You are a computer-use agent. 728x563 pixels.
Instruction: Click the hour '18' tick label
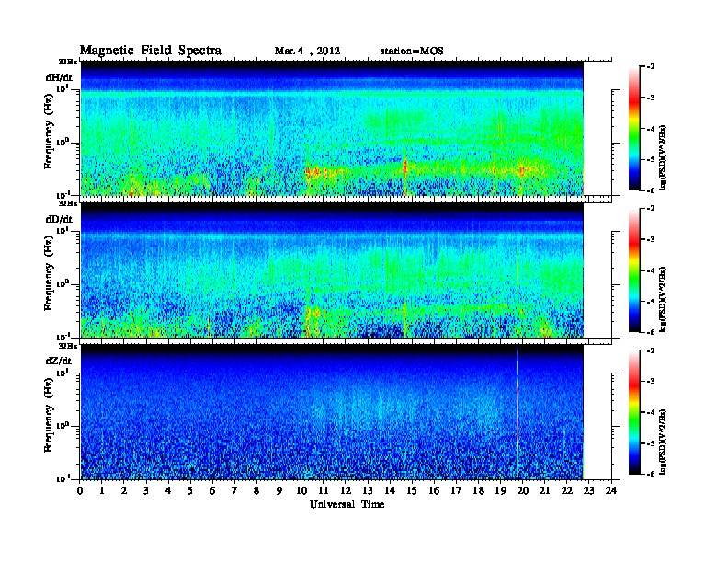pos(479,491)
